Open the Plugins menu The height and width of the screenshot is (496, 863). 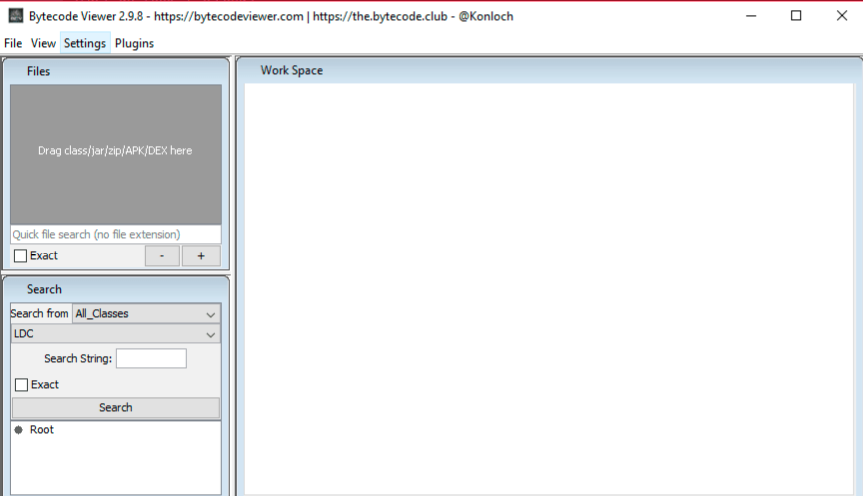[x=134, y=43]
